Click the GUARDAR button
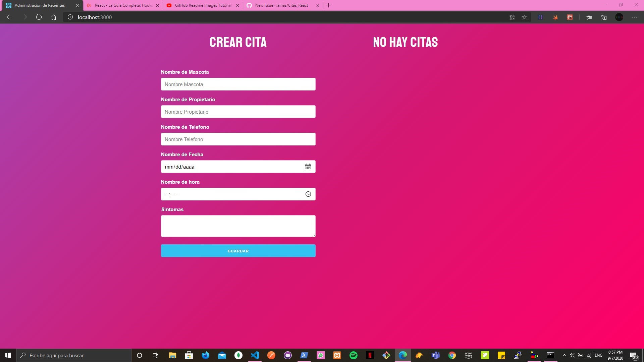The height and width of the screenshot is (362, 644). coord(238,251)
